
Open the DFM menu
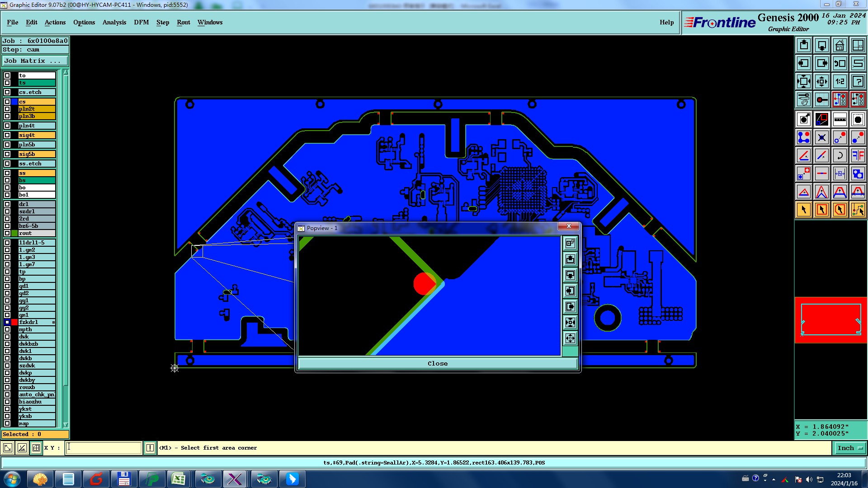[141, 22]
